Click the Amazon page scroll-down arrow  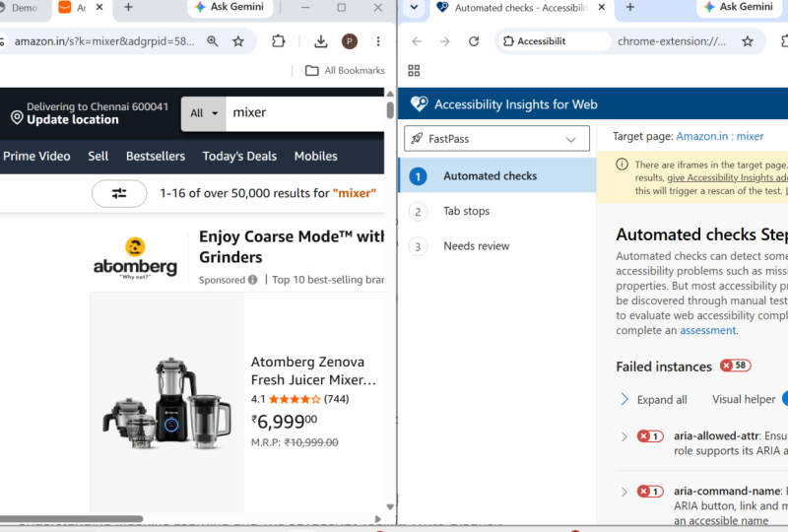(390, 506)
